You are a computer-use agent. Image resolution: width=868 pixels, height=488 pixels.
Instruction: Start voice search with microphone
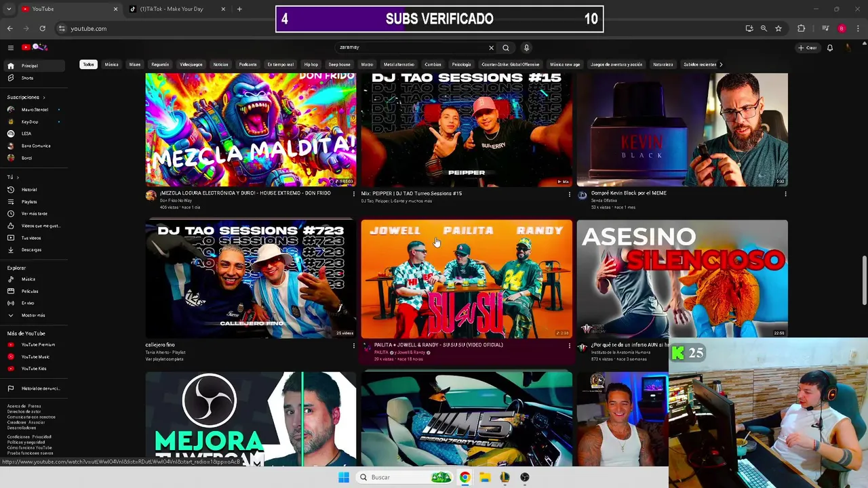pos(526,47)
